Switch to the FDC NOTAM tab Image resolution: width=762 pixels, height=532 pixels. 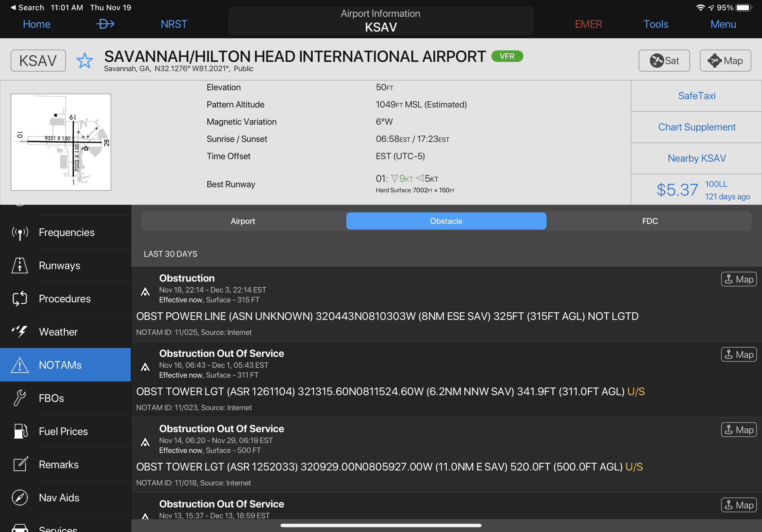click(650, 221)
